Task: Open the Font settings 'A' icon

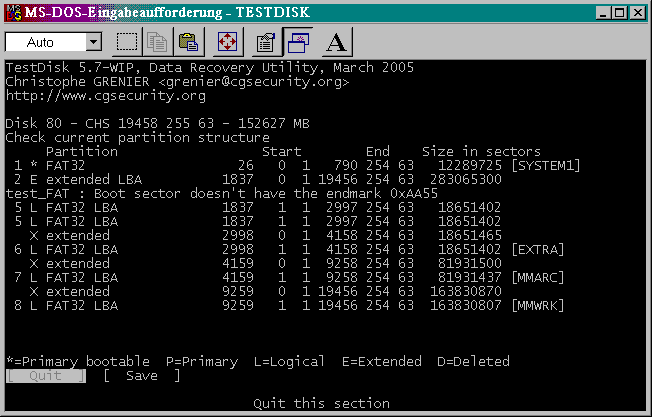Action: (x=336, y=42)
